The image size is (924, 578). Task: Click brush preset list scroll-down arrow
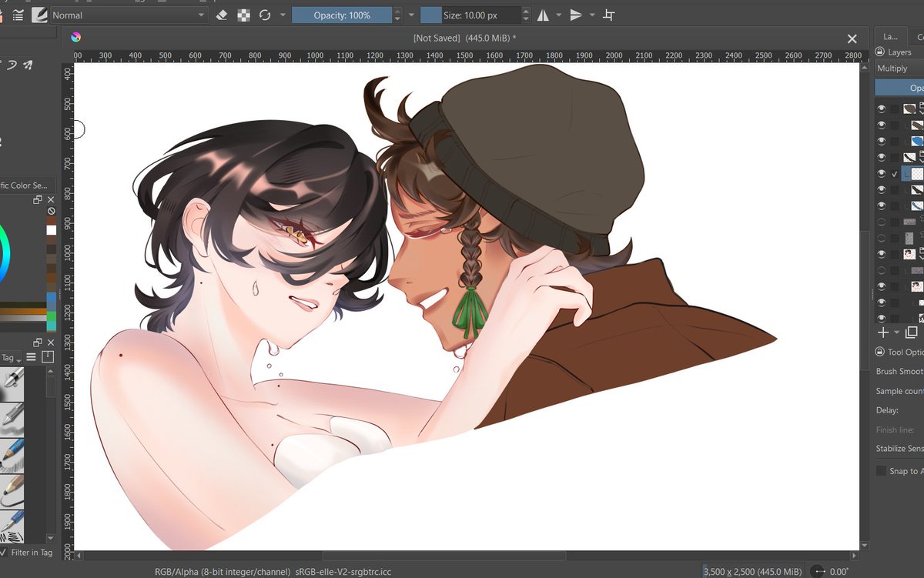(x=51, y=538)
